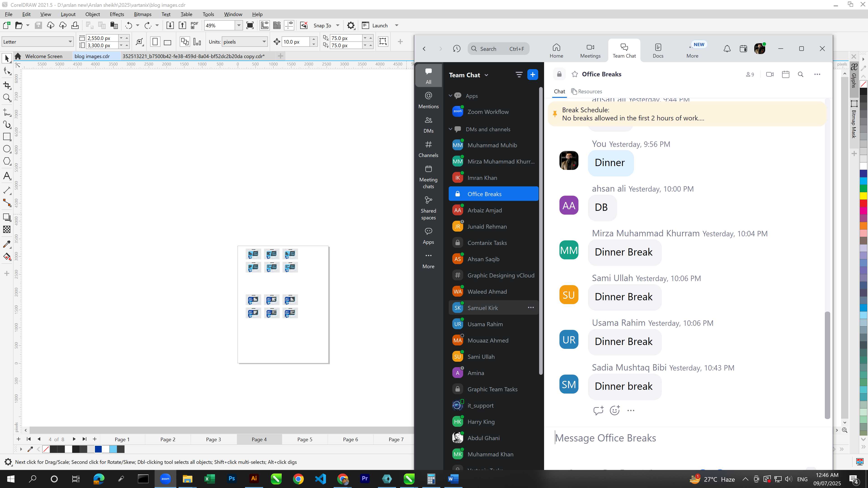Select the Interactive Fill tool
Screen dimensions: 868x488
pos(7,257)
